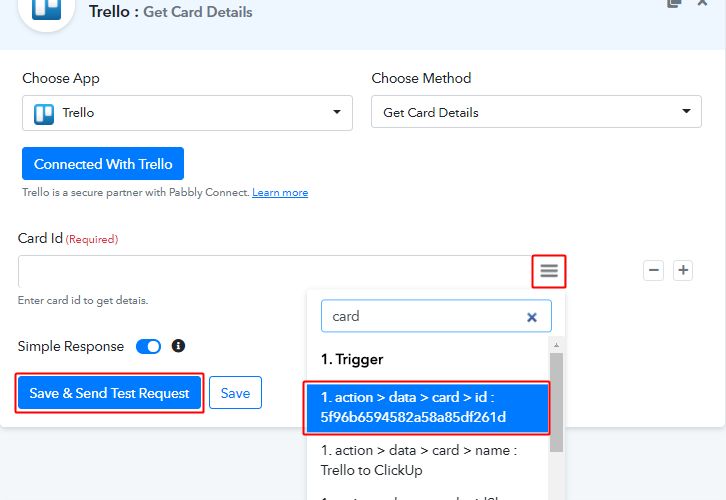
Task: Click the 'Get Card Details' header title
Action: 198,12
